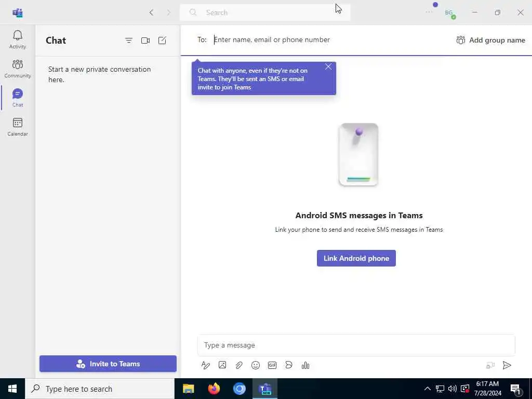The height and width of the screenshot is (399, 532).
Task: Open the volume control in tray
Action: tap(453, 389)
